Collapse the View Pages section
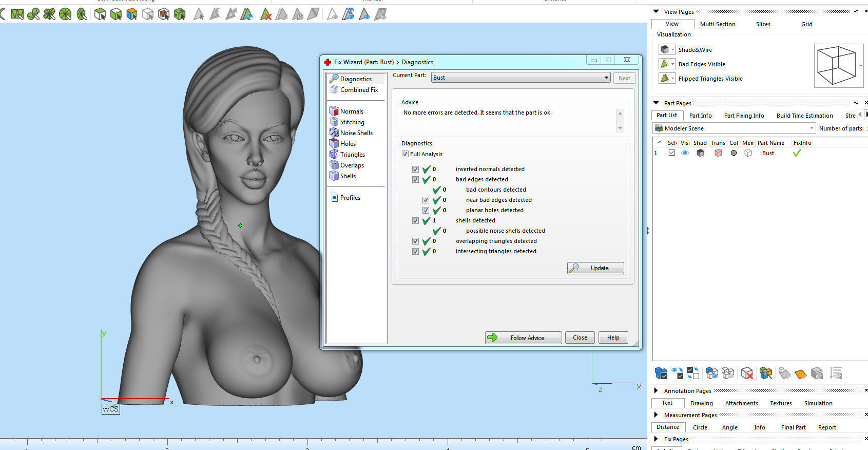The image size is (868, 450). tap(656, 11)
